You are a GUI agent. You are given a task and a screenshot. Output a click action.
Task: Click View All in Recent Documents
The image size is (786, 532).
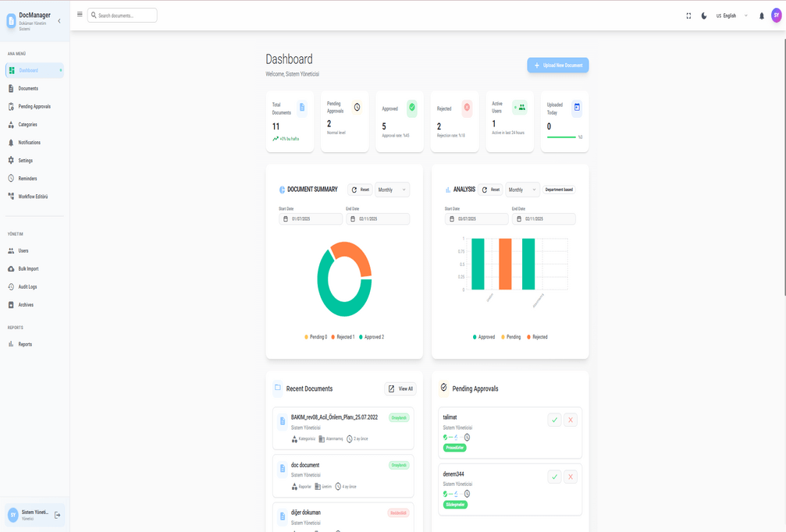400,388
